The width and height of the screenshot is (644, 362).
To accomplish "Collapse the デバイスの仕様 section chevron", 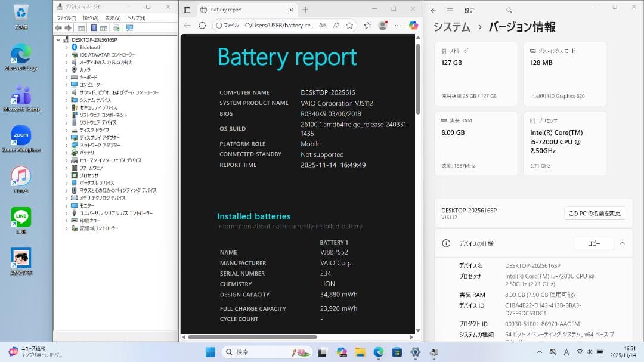I will point(623,243).
